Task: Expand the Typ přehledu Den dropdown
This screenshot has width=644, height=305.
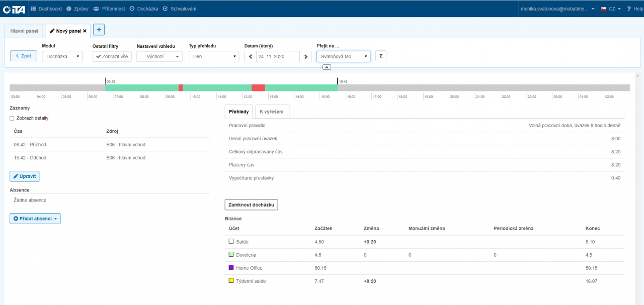Action: (214, 57)
